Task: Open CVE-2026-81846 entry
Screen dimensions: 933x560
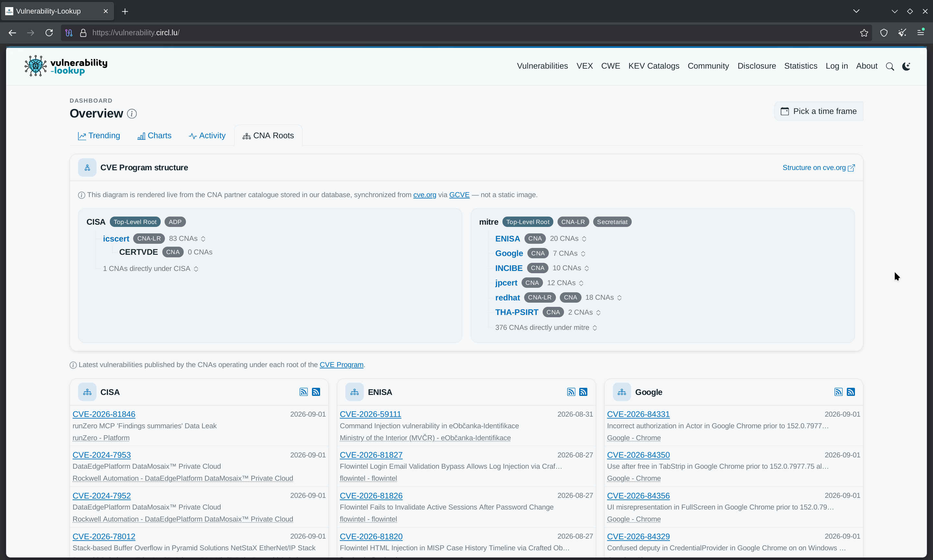Action: coord(104,414)
